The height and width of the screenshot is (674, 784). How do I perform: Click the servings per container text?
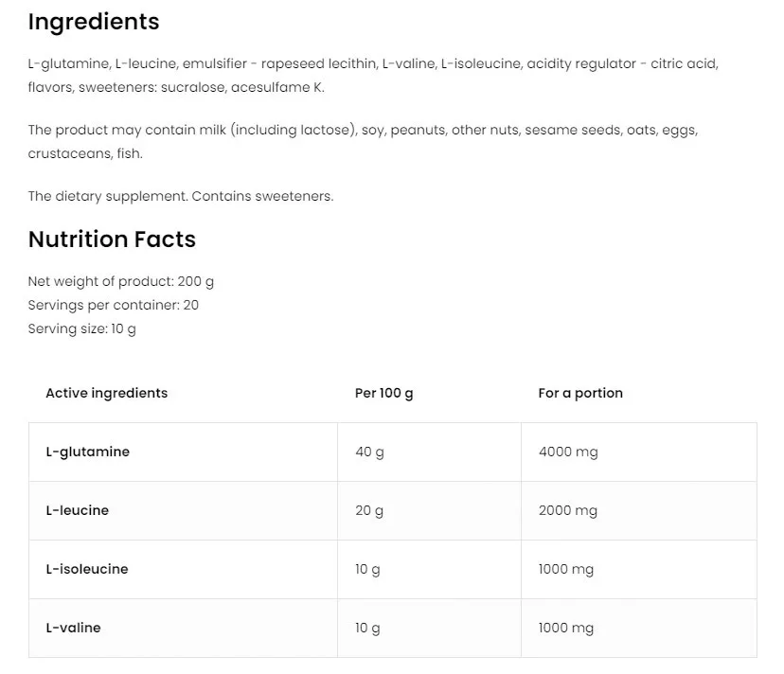click(x=114, y=305)
